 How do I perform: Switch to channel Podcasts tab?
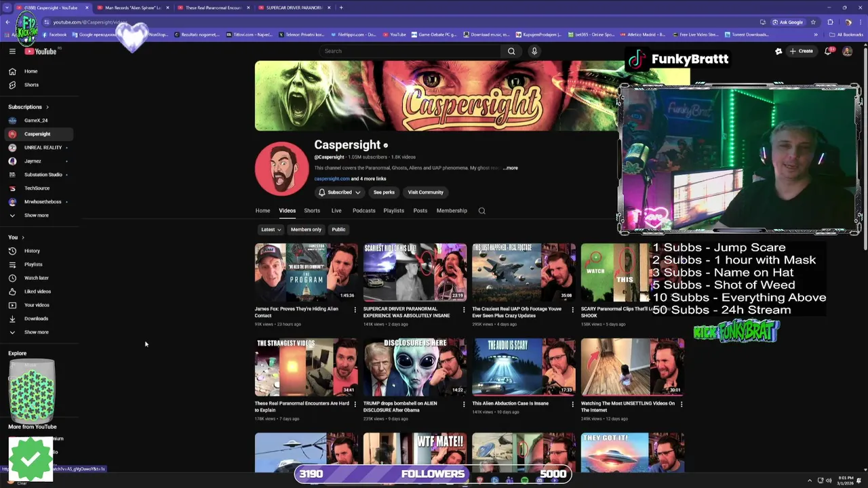pos(363,211)
